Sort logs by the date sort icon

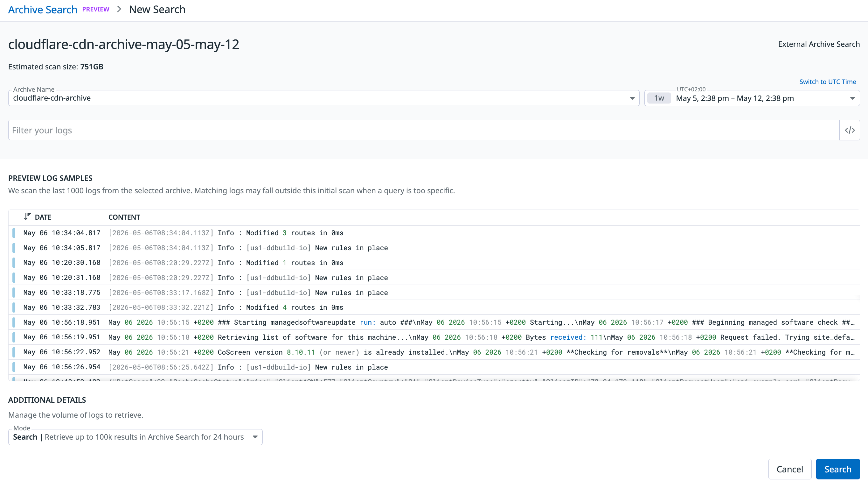tap(27, 217)
